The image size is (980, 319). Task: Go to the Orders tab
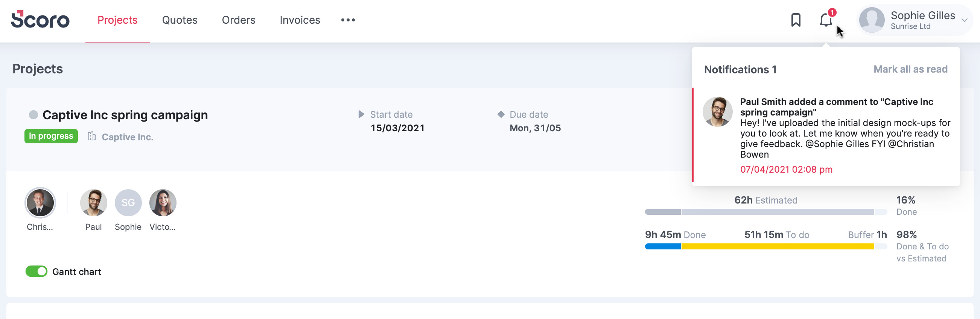point(239,20)
